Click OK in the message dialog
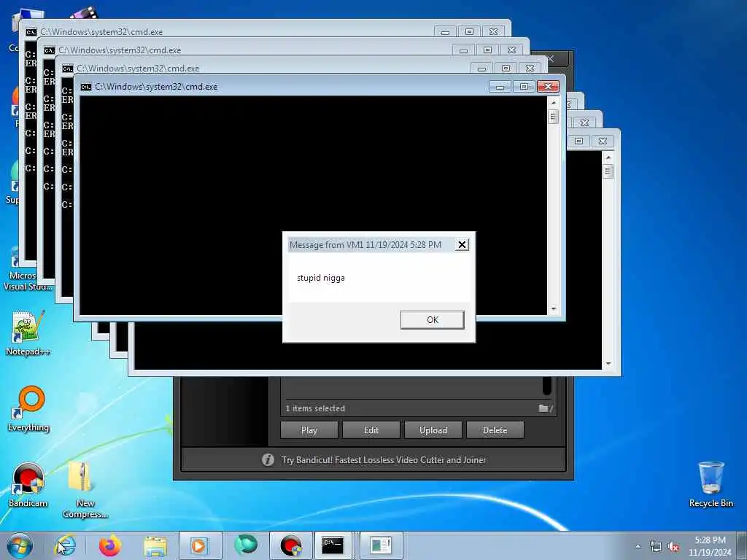 click(432, 319)
